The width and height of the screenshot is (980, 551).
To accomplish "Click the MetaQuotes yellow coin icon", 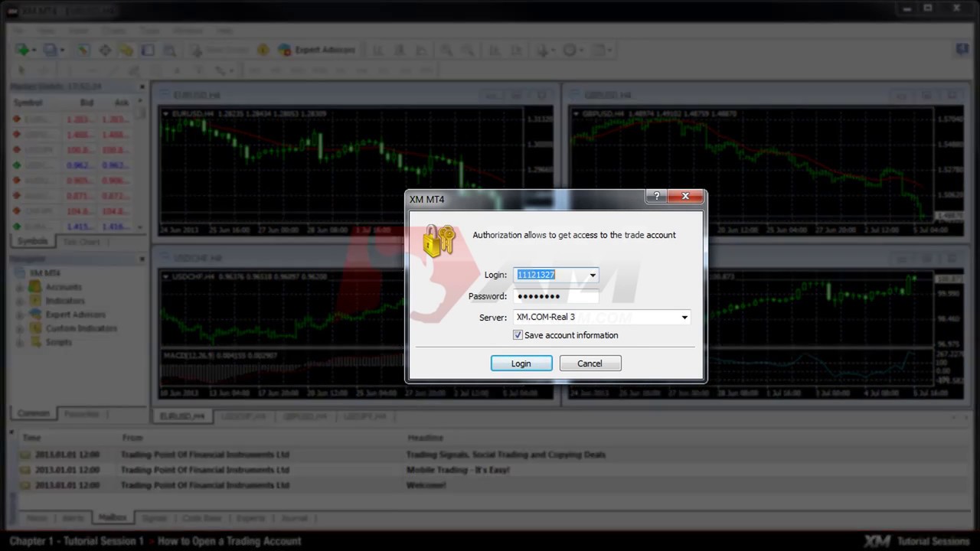I will 263,50.
